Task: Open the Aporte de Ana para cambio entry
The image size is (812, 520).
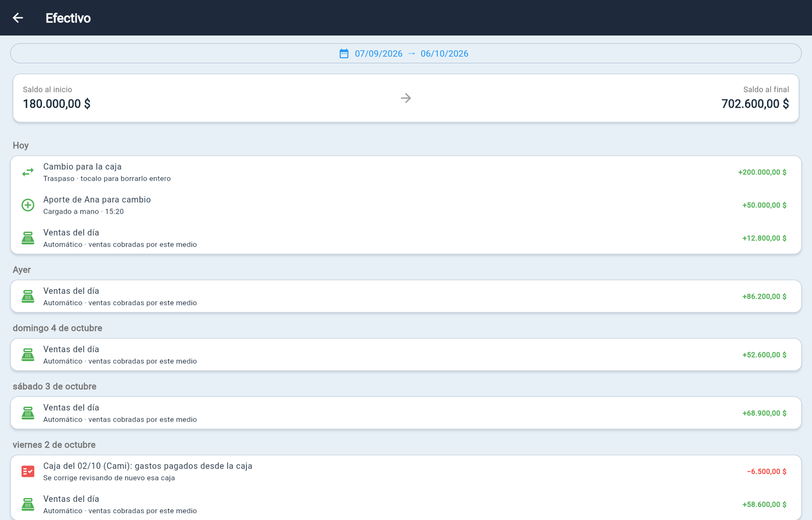Action: click(x=406, y=205)
